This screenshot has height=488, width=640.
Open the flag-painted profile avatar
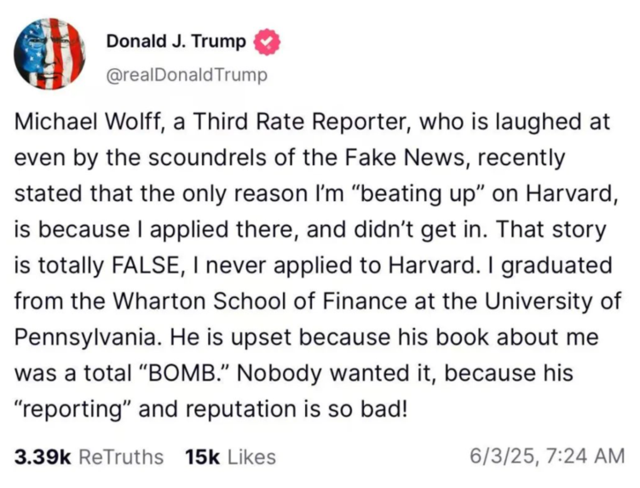(x=50, y=54)
